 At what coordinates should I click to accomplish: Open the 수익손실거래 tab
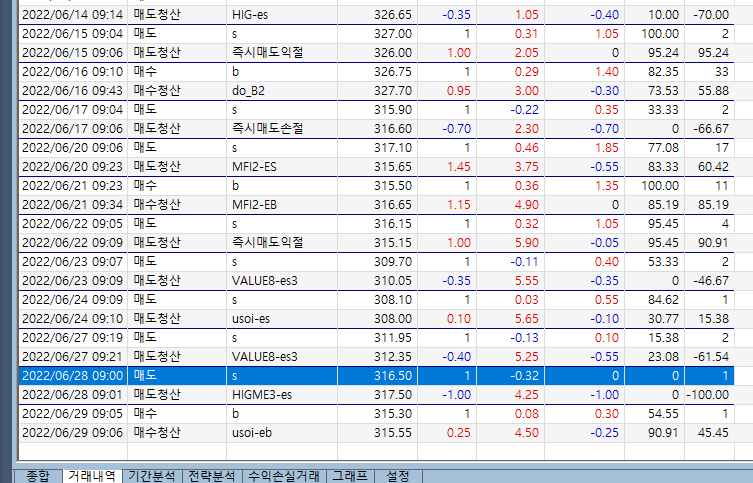pos(284,476)
